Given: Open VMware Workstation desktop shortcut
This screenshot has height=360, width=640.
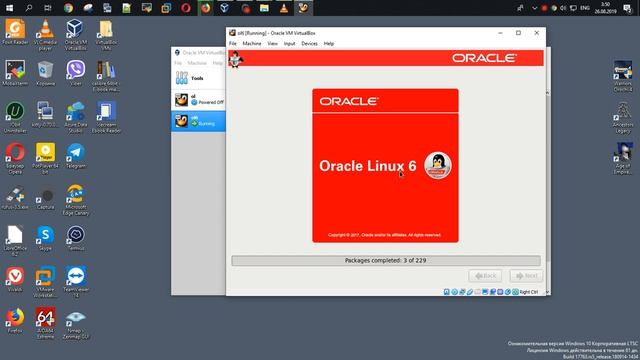Looking at the screenshot, I should [x=45, y=282].
